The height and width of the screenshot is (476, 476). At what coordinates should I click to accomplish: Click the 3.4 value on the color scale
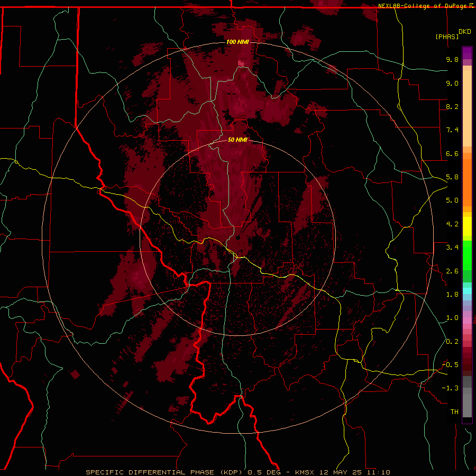coord(452,248)
